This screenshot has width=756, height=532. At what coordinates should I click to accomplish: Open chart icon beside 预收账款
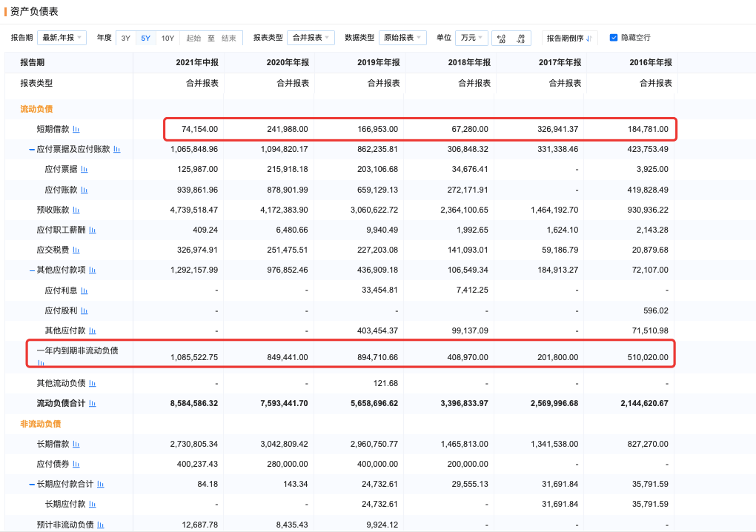click(x=76, y=210)
